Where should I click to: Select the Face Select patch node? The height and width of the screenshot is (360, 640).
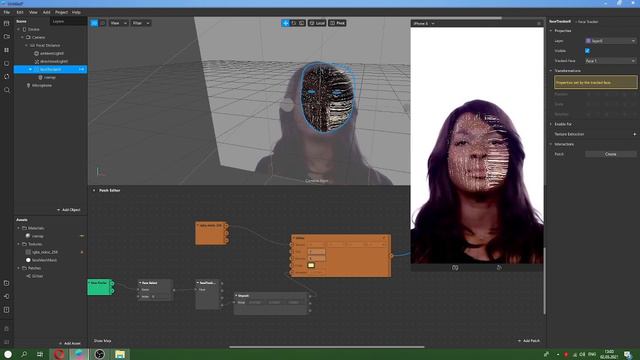pos(155,290)
